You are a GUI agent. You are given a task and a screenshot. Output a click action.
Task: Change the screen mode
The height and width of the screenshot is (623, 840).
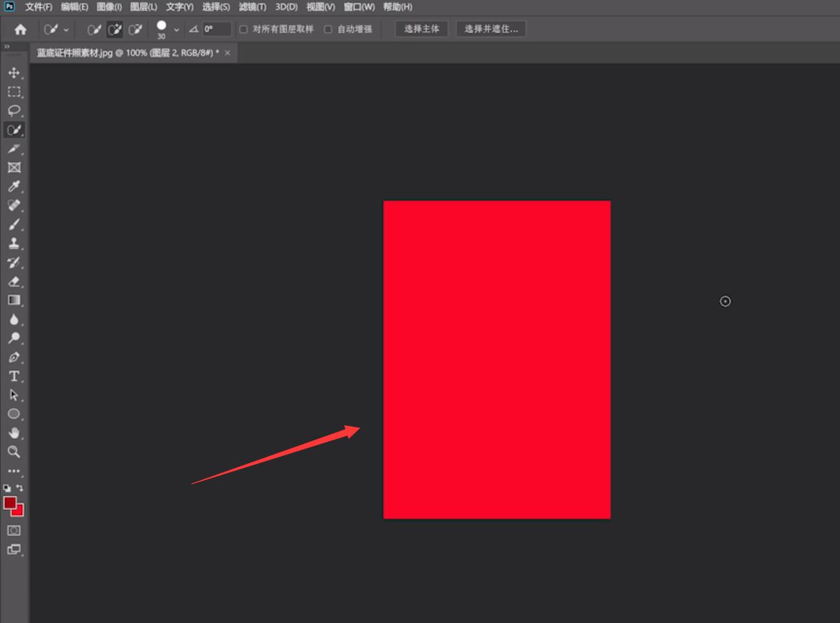click(14, 550)
